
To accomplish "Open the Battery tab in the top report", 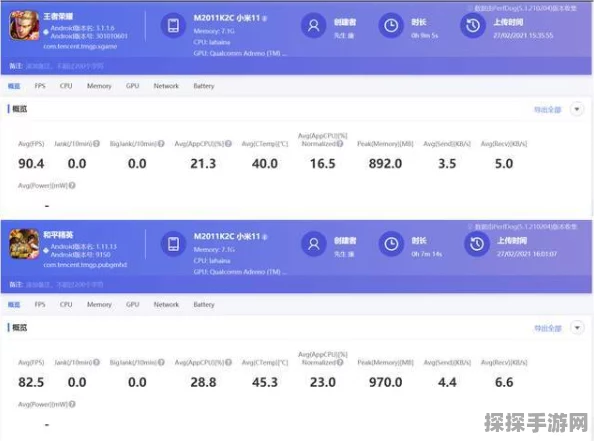I will 204,86.
